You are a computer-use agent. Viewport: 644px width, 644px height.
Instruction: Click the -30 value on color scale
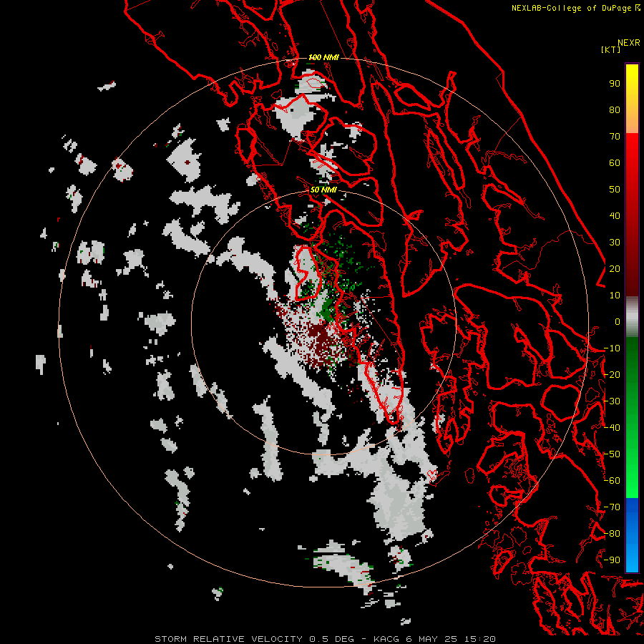point(612,401)
